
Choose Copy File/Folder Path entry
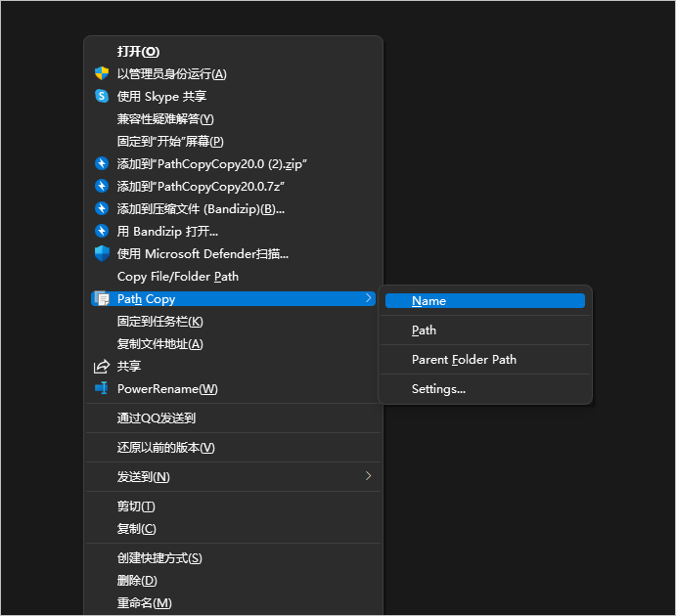coord(177,276)
